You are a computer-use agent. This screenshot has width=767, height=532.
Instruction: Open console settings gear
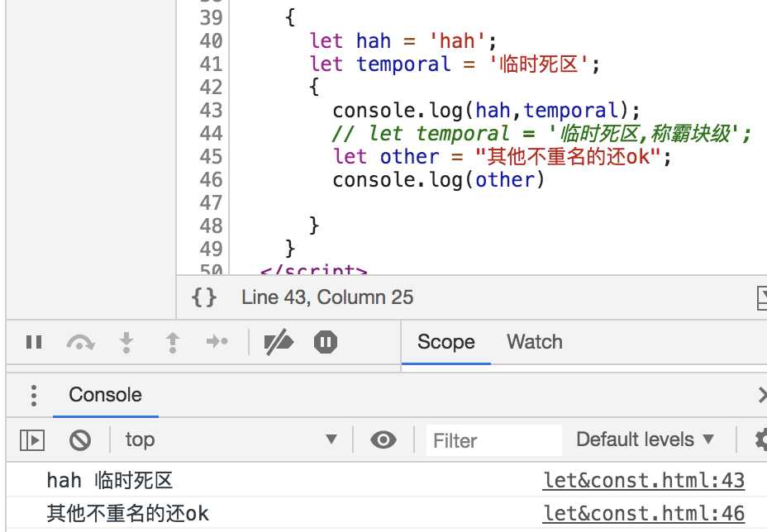pyautogui.click(x=760, y=439)
